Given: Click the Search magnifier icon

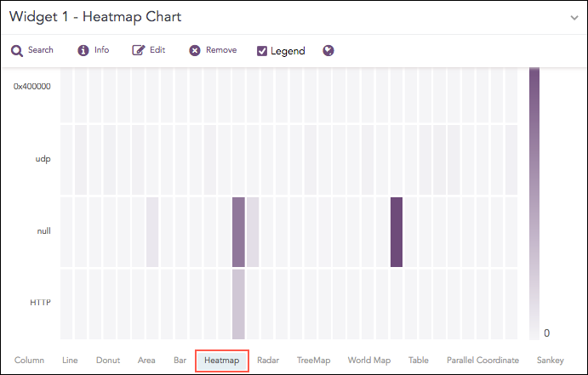Looking at the screenshot, I should 17,51.
